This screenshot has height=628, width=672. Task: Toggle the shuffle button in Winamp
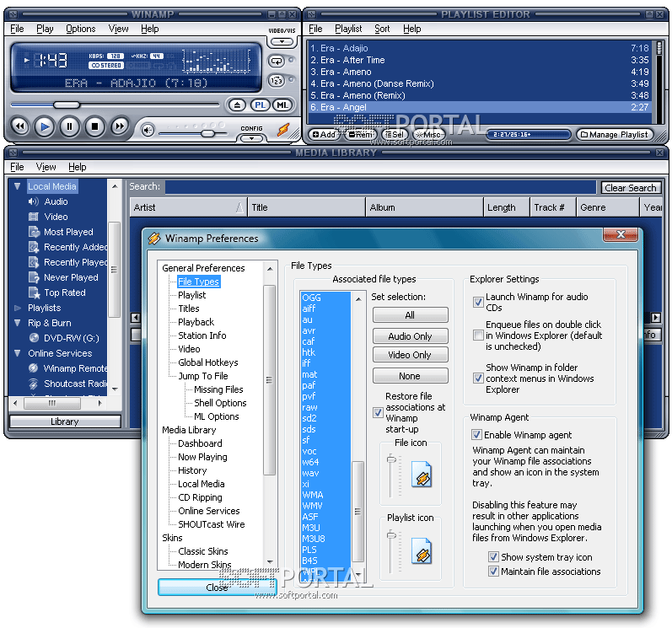277,80
